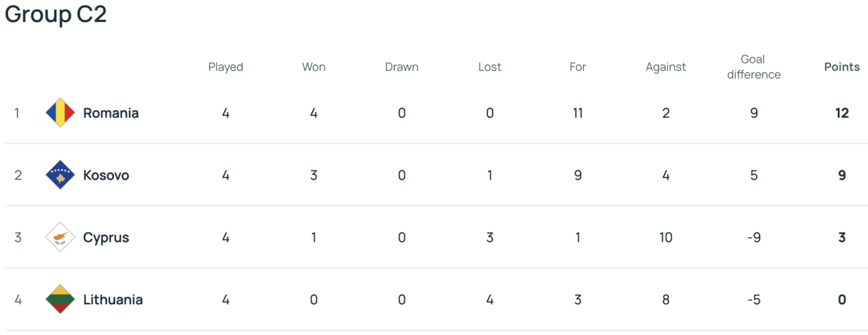
Task: Click Kosovo's rank number 2
Action: pos(17,175)
